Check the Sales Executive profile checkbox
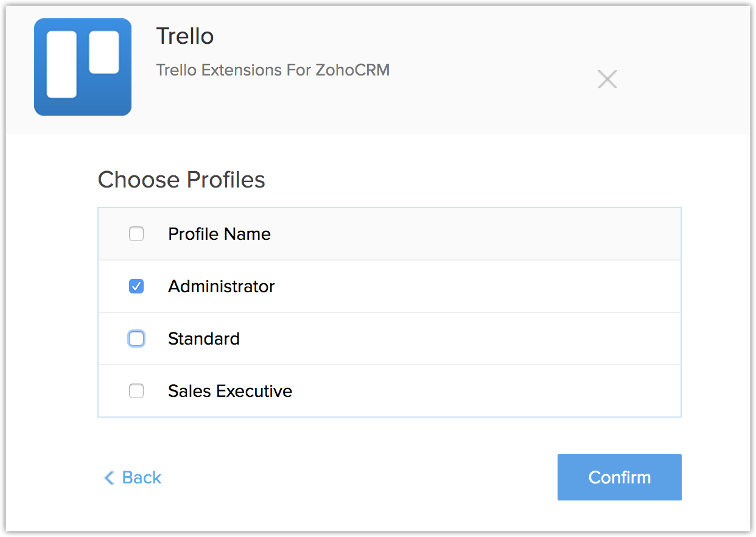 [x=136, y=391]
